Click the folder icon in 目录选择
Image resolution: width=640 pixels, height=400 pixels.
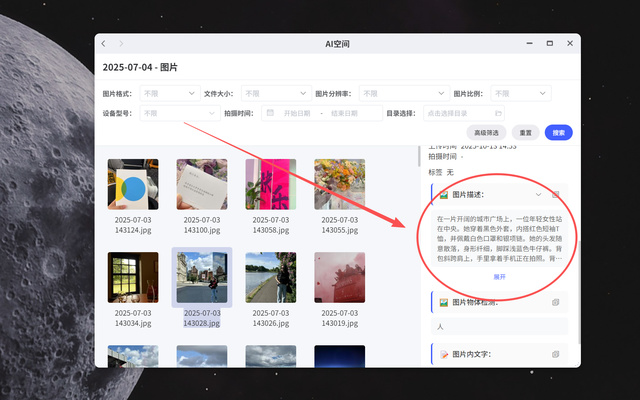[498, 113]
